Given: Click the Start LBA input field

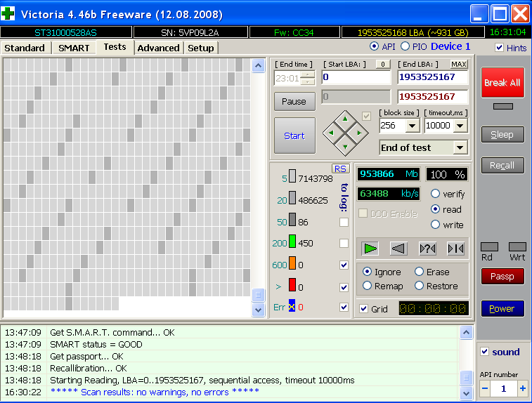Looking at the screenshot, I should pyautogui.click(x=356, y=77).
